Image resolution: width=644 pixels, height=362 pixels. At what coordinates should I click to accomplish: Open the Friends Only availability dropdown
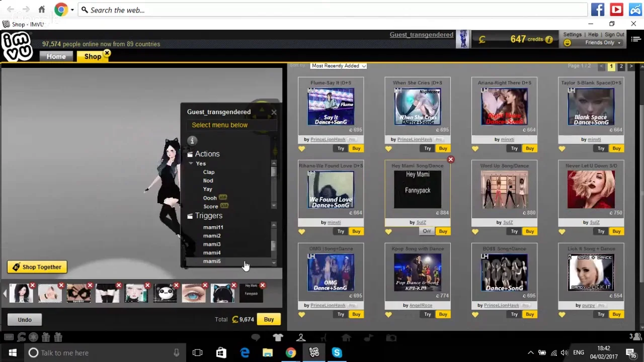tap(602, 43)
